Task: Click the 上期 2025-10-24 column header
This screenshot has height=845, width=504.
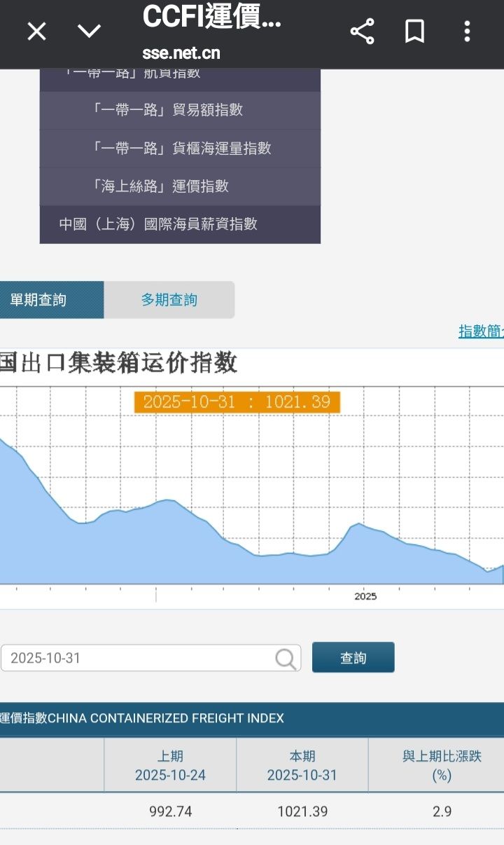Action: tap(171, 766)
